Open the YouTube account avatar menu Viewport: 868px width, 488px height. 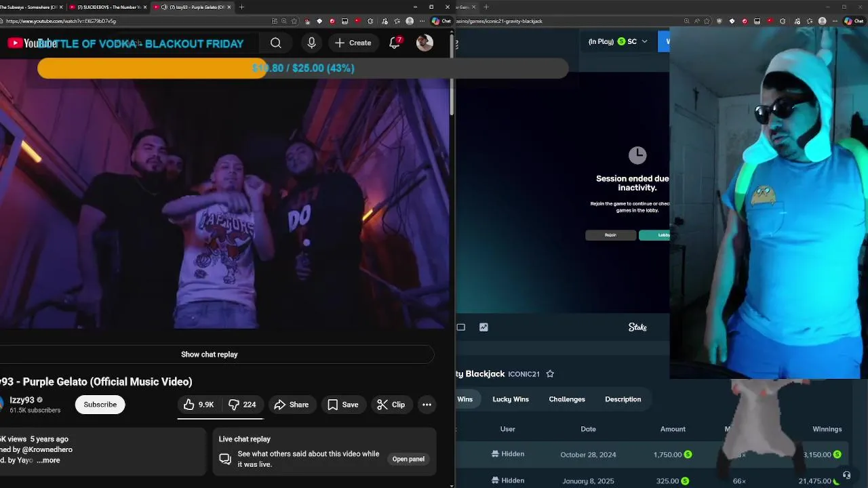(425, 43)
